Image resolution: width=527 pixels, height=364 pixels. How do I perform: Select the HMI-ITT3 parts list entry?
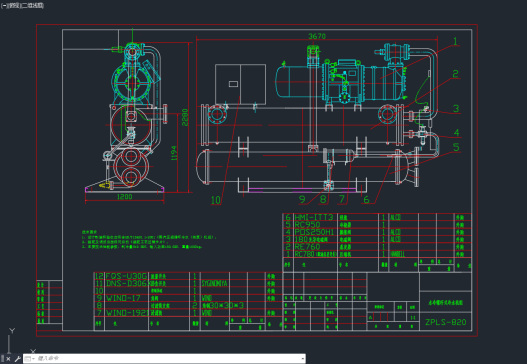coord(314,217)
